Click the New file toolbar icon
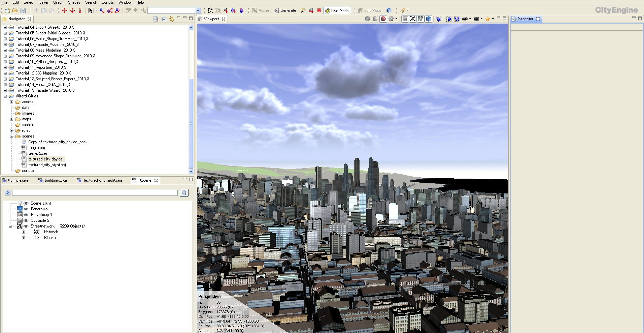 [x=7, y=10]
